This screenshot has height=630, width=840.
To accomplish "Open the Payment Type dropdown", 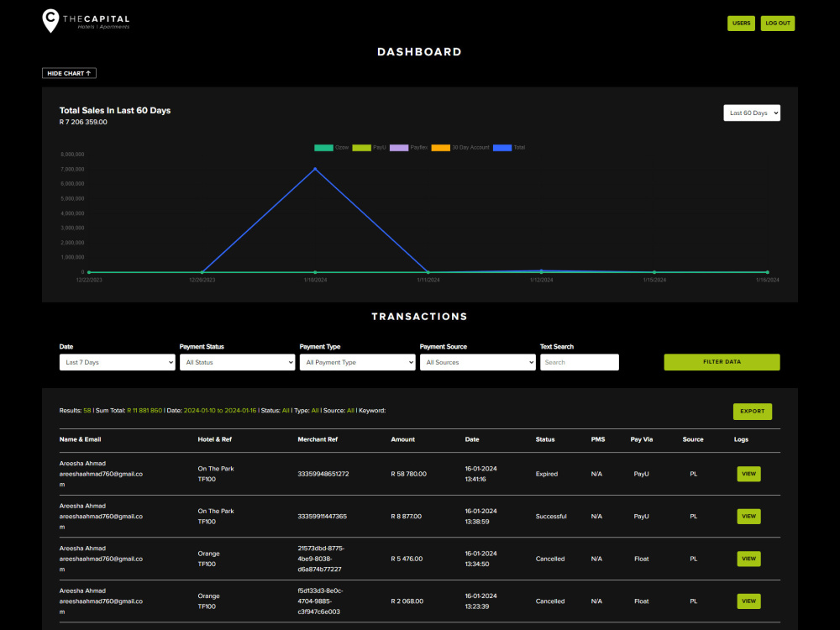I will pyautogui.click(x=357, y=362).
